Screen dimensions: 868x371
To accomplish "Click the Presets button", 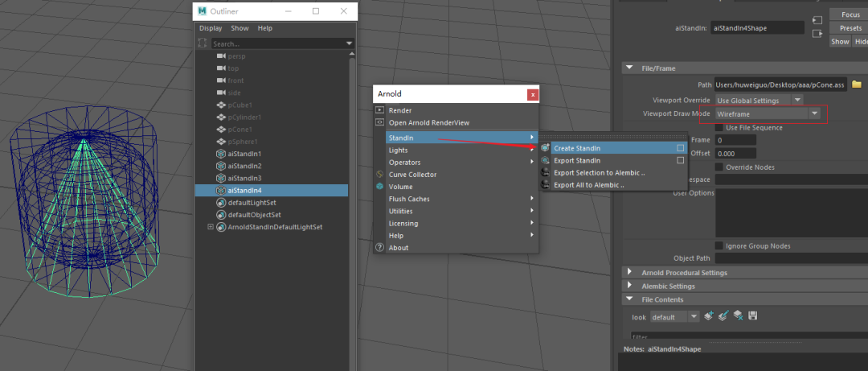I will (x=850, y=27).
